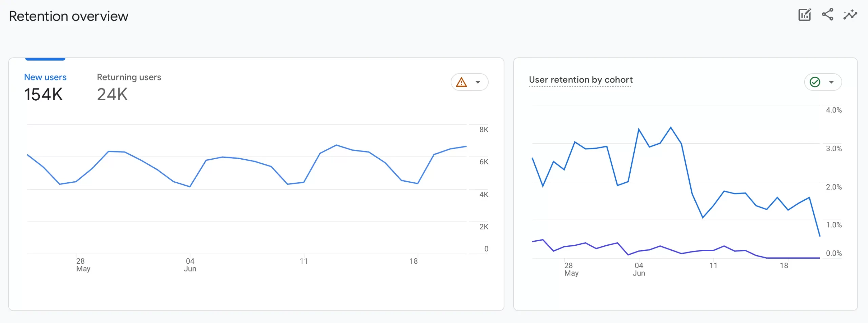
Task: Expand dropdown arrow beside the green checkmark
Action: [831, 82]
